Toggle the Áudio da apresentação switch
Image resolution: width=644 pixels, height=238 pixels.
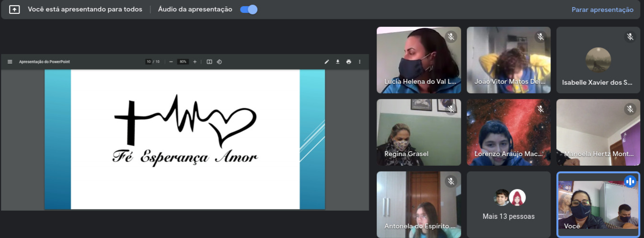tap(249, 10)
